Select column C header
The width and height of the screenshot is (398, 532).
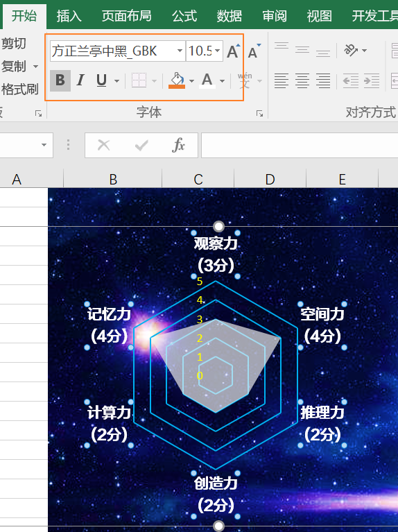pos(198,179)
